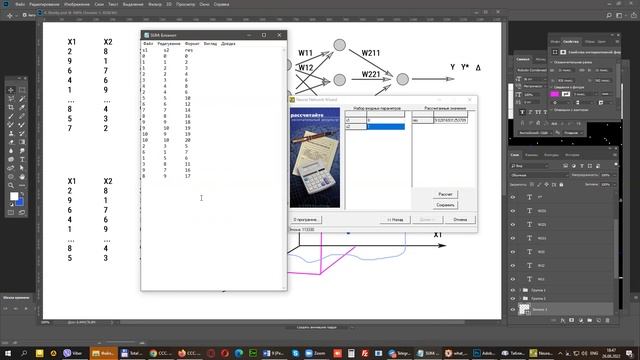Create a new layer group
Viewport: 640px width, 360px height.
(x=589, y=320)
